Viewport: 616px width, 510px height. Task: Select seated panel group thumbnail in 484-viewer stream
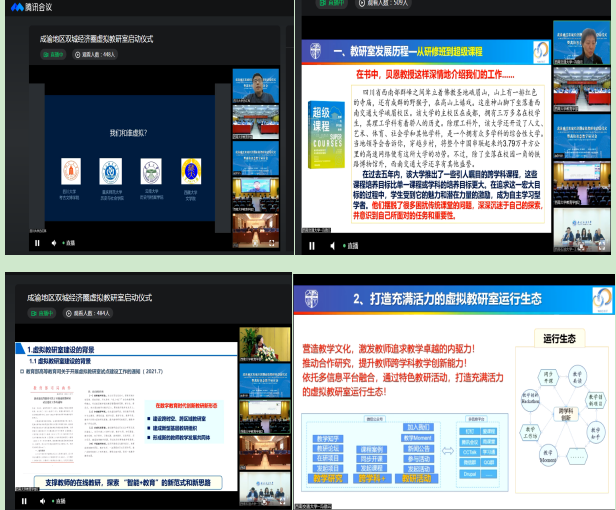coord(265,489)
